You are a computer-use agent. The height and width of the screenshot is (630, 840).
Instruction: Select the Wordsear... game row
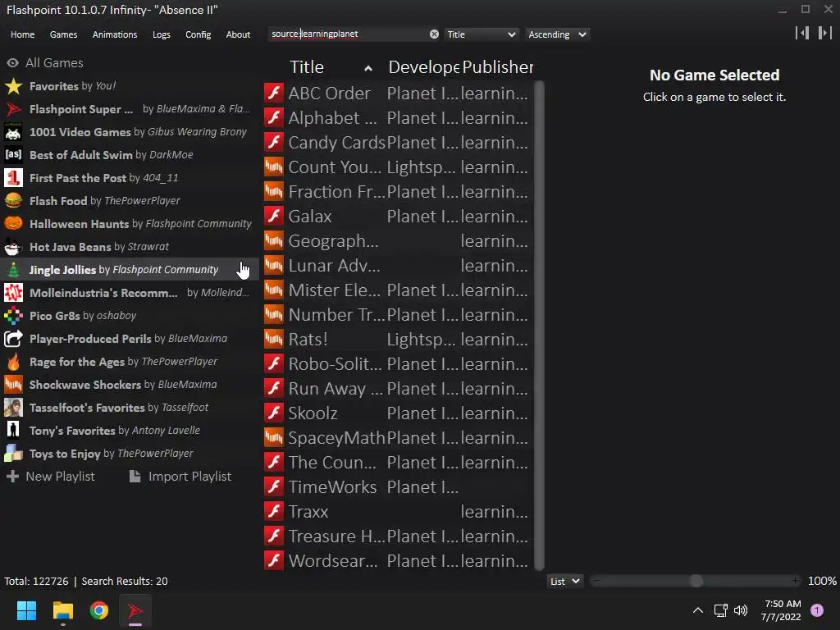tap(398, 561)
